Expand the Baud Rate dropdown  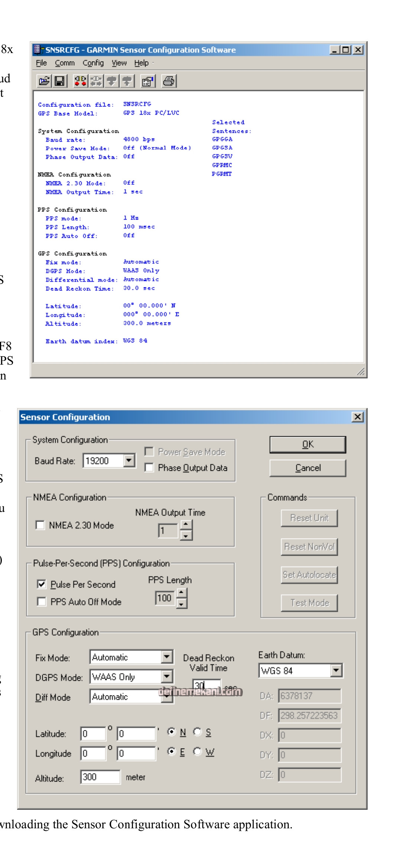tap(129, 461)
